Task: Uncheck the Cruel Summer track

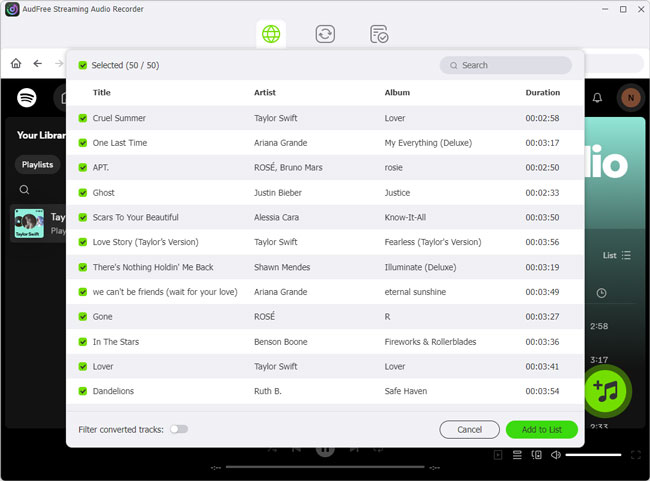Action: [83, 118]
